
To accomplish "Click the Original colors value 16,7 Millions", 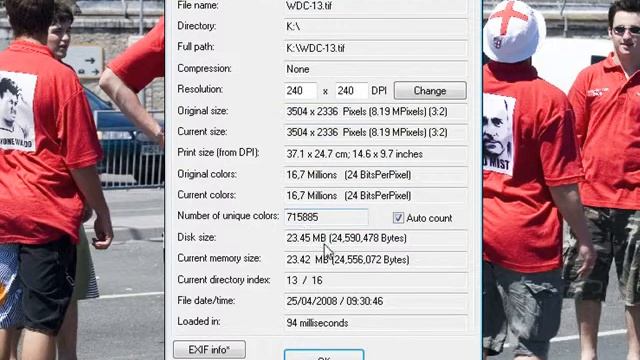I will point(376,175).
